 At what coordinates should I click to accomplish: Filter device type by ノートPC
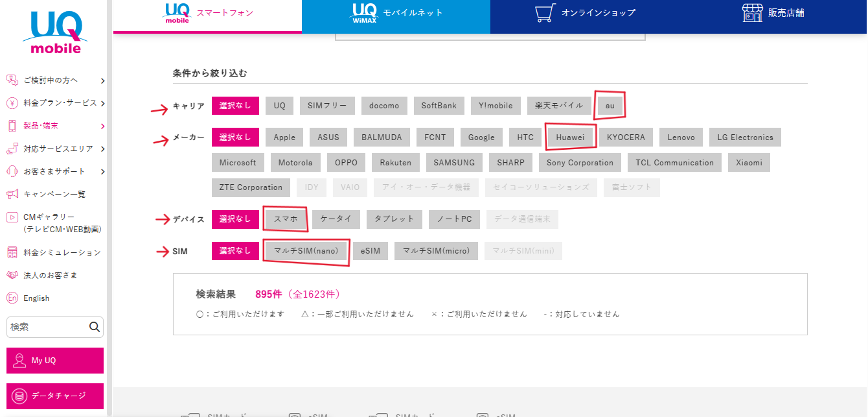454,219
